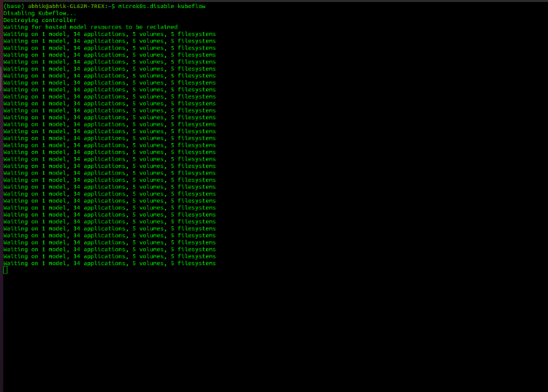Click 34 applications in the last status line

point(99,264)
